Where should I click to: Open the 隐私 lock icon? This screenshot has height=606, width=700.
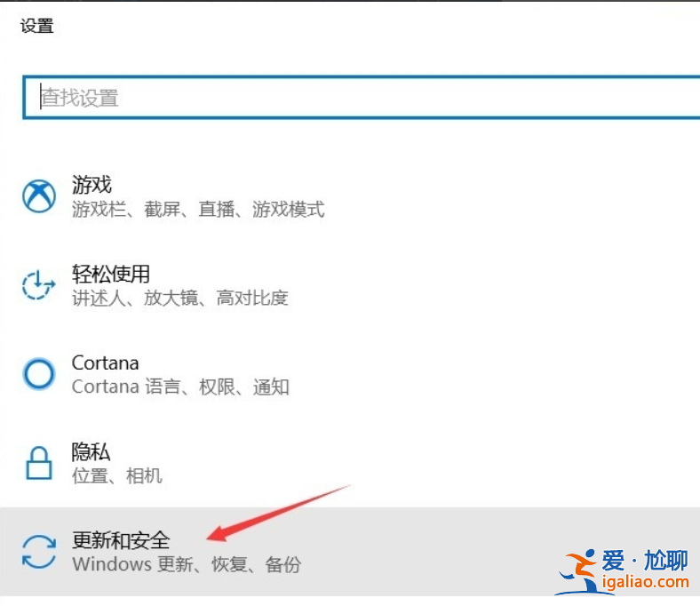(x=39, y=463)
